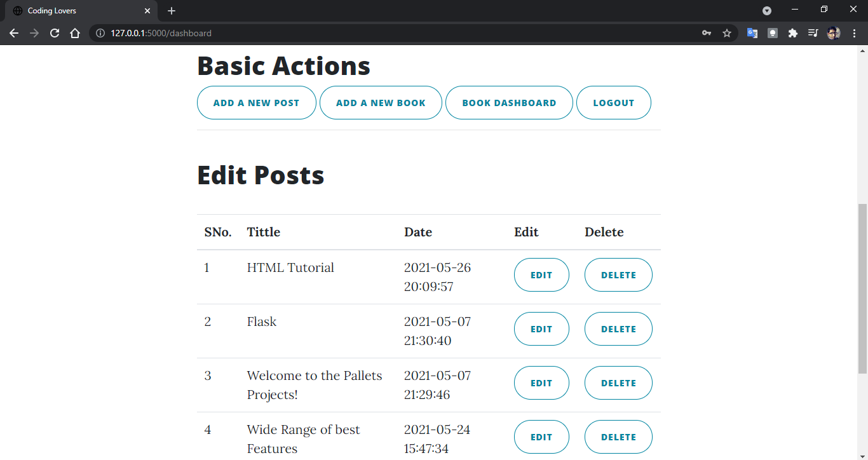Click the date 2021-05-07 21:30:40
This screenshot has height=460, width=868.
click(x=438, y=331)
